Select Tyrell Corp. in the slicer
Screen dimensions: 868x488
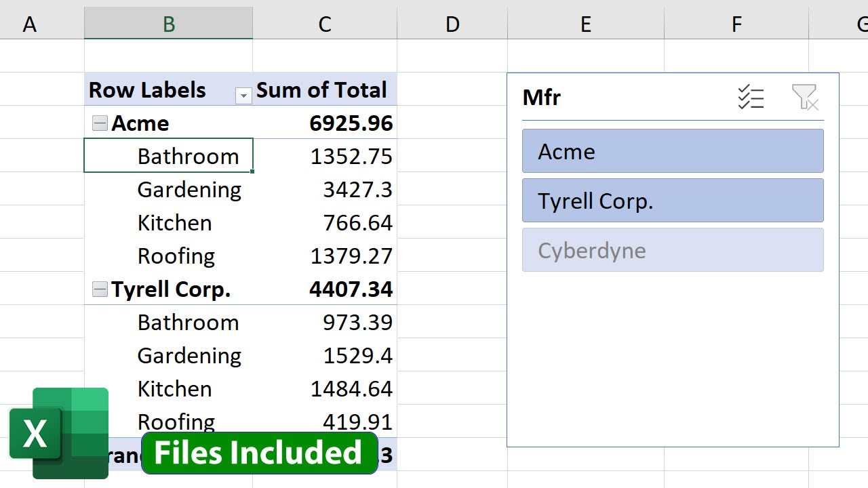[673, 201]
